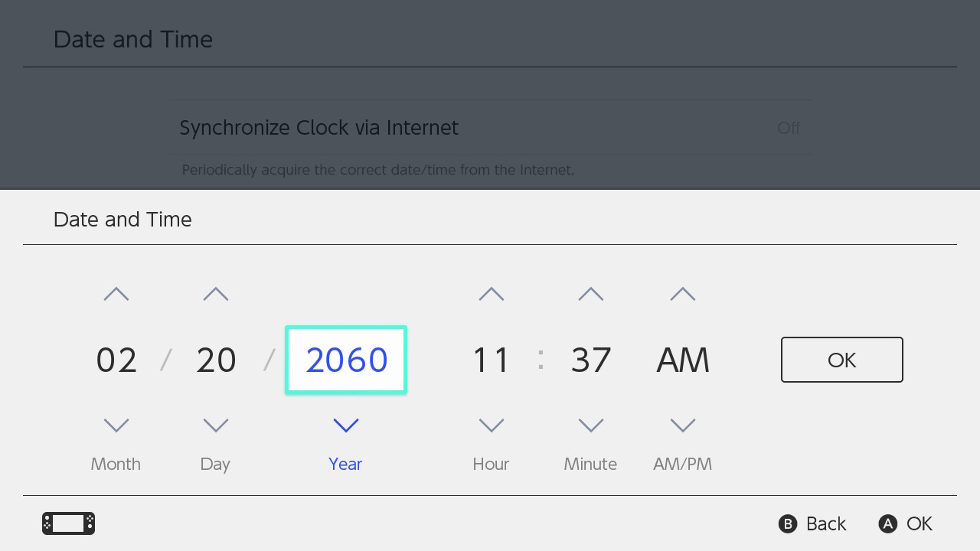
Task: Select the highlighted 2060 year field
Action: (345, 360)
